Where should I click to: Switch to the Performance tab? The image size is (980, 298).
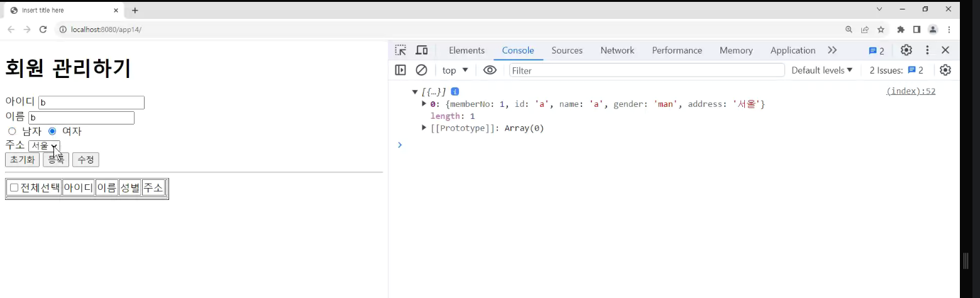(x=677, y=50)
